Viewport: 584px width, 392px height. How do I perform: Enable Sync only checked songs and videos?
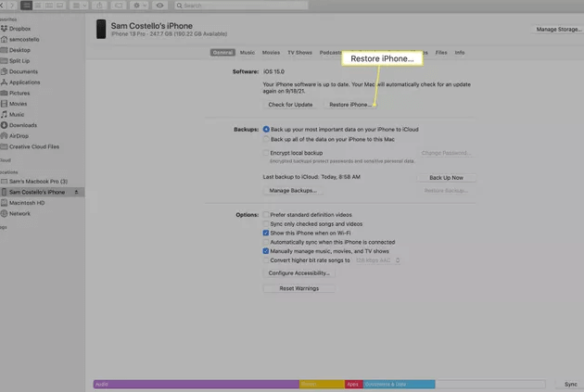click(265, 224)
